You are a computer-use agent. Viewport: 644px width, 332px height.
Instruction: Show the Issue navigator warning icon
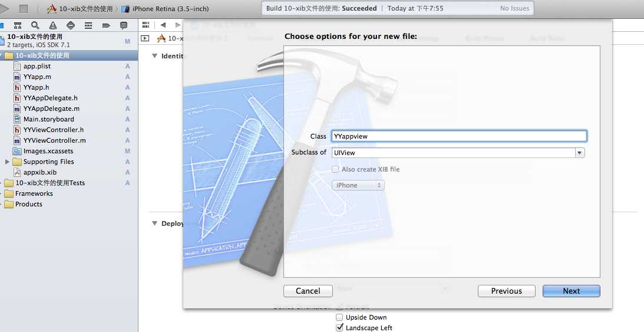53,25
